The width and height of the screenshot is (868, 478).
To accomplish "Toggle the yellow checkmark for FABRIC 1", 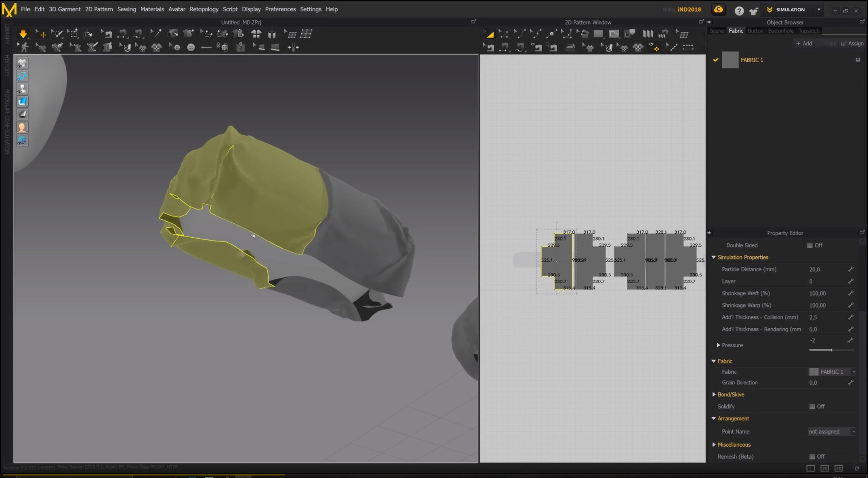I will tap(716, 60).
